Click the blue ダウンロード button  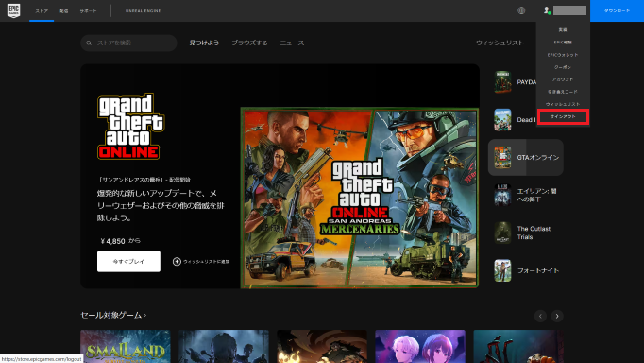pyautogui.click(x=617, y=10)
